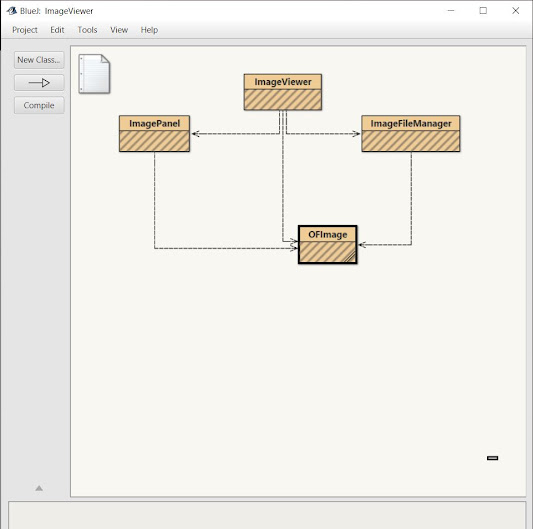Select the OFImage class box
533x529 pixels.
tap(328, 244)
